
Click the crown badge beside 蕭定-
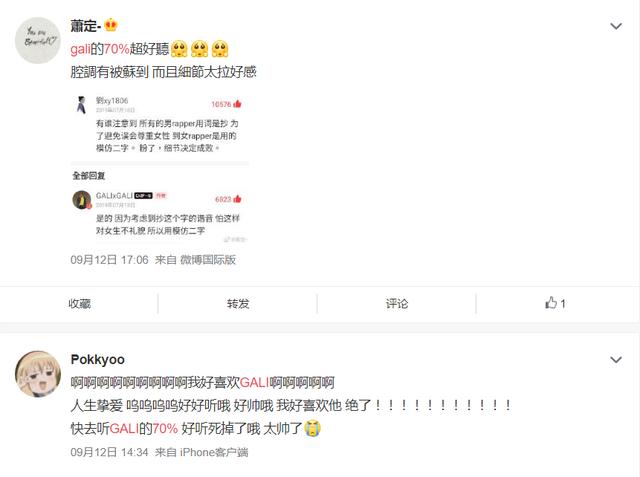click(111, 25)
